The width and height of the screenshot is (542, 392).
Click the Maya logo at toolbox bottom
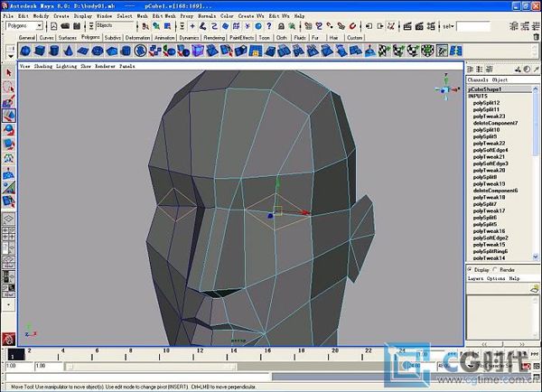click(9, 339)
